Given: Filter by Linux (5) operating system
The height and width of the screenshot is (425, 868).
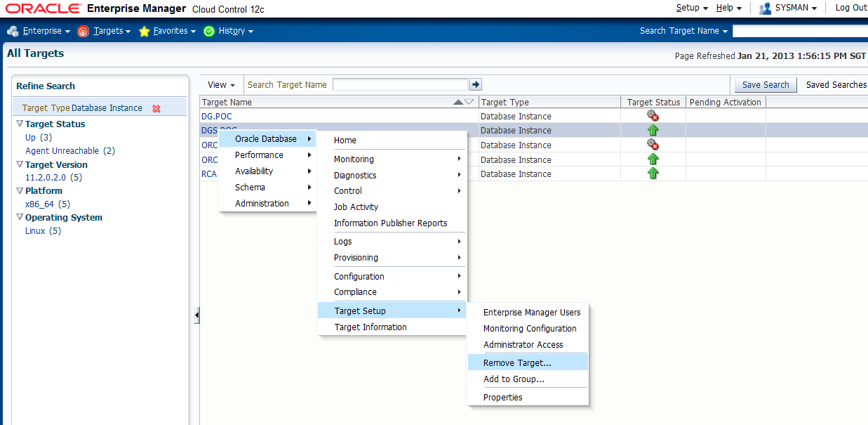Looking at the screenshot, I should pos(43,231).
